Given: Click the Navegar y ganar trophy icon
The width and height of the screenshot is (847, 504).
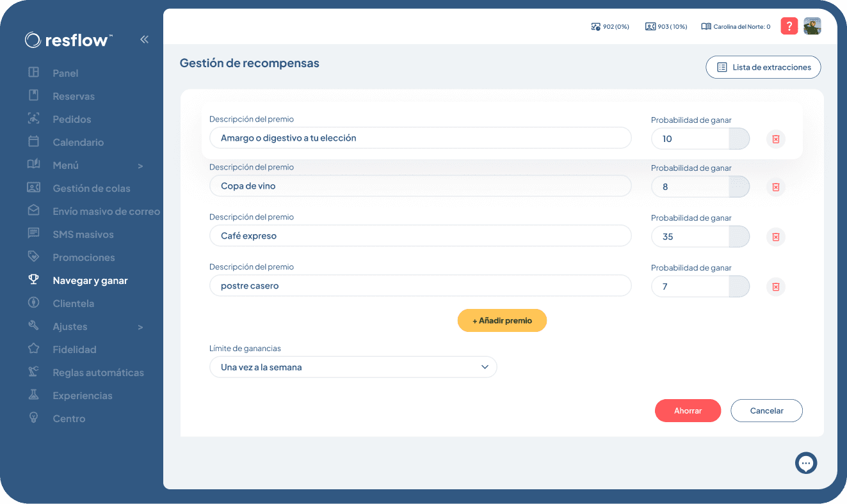Looking at the screenshot, I should pyautogui.click(x=34, y=280).
